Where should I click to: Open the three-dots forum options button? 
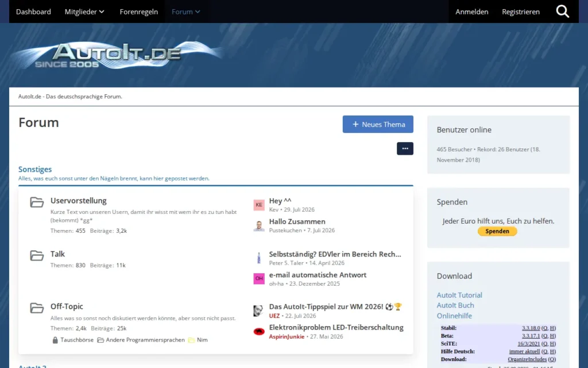click(405, 148)
